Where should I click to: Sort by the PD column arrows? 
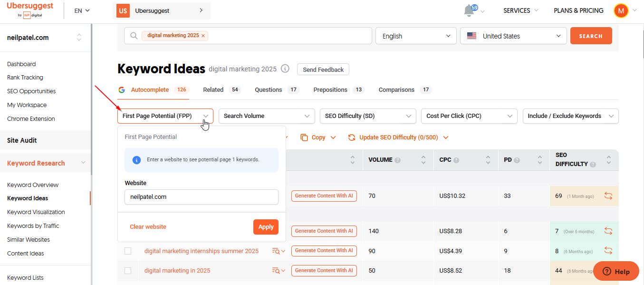539,160
